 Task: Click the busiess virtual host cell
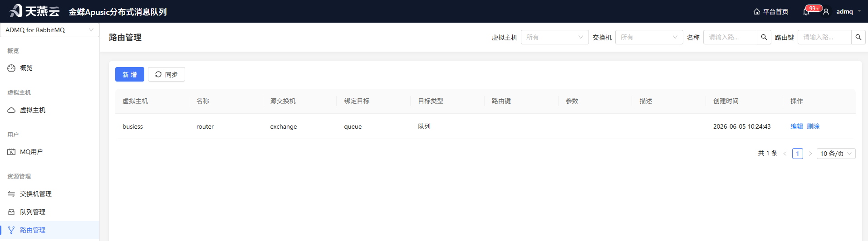click(x=132, y=126)
